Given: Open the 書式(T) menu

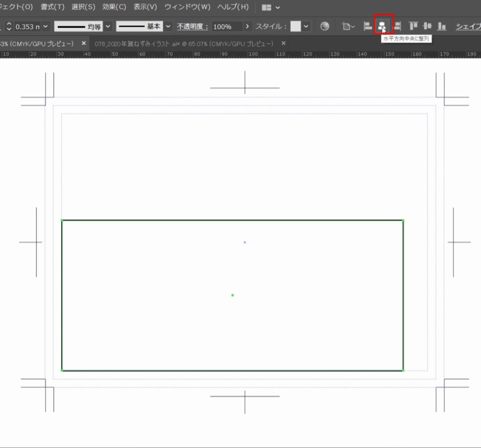Looking at the screenshot, I should tap(53, 7).
